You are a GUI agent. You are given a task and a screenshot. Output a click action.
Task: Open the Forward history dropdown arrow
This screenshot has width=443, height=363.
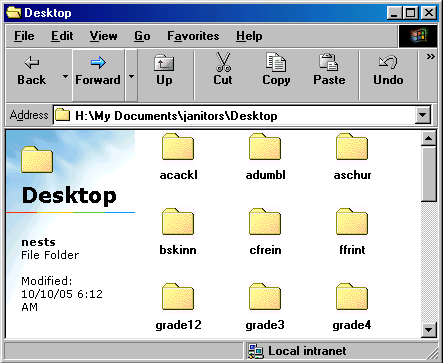(x=131, y=76)
